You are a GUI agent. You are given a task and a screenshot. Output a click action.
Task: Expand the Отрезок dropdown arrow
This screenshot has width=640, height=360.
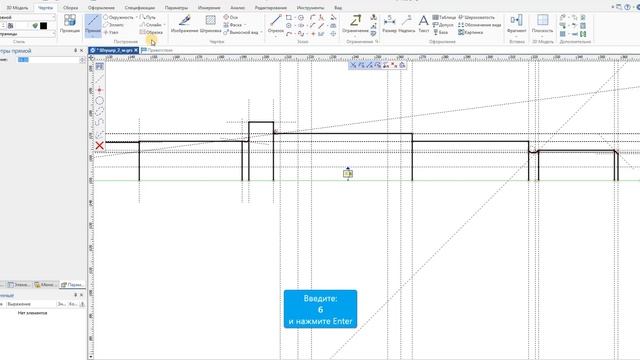point(276,36)
